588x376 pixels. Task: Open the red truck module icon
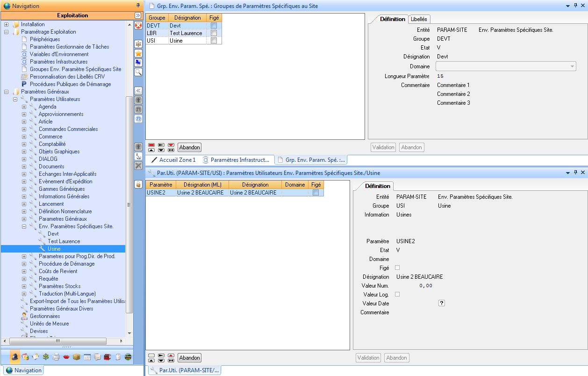[107, 357]
